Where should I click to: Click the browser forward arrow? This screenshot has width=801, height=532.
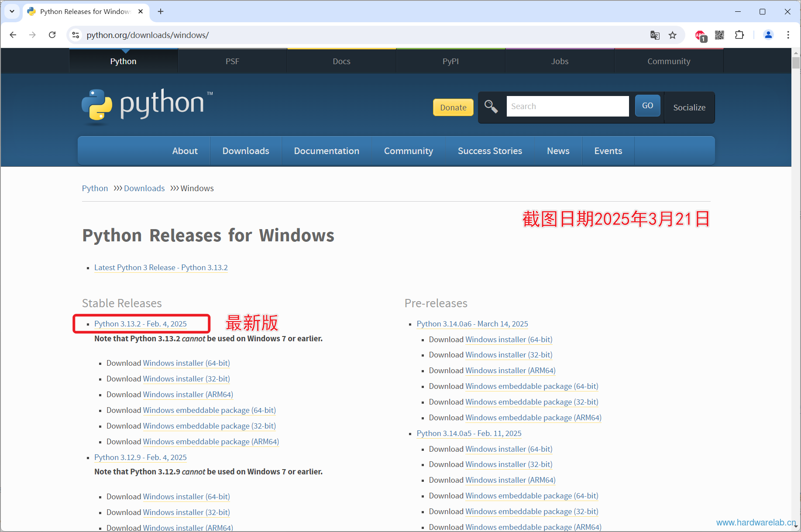[x=32, y=35]
